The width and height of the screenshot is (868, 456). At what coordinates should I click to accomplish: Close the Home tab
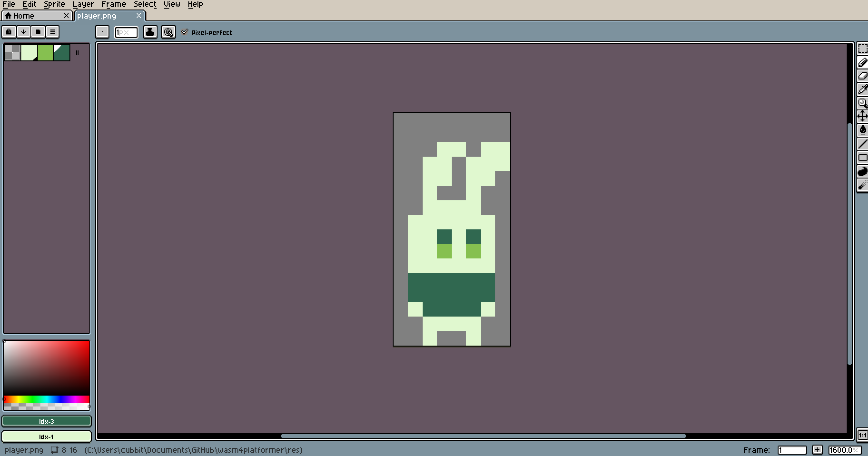pyautogui.click(x=66, y=15)
